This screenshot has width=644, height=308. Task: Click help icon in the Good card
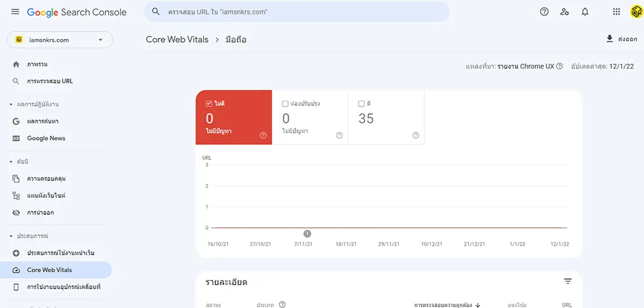416,135
